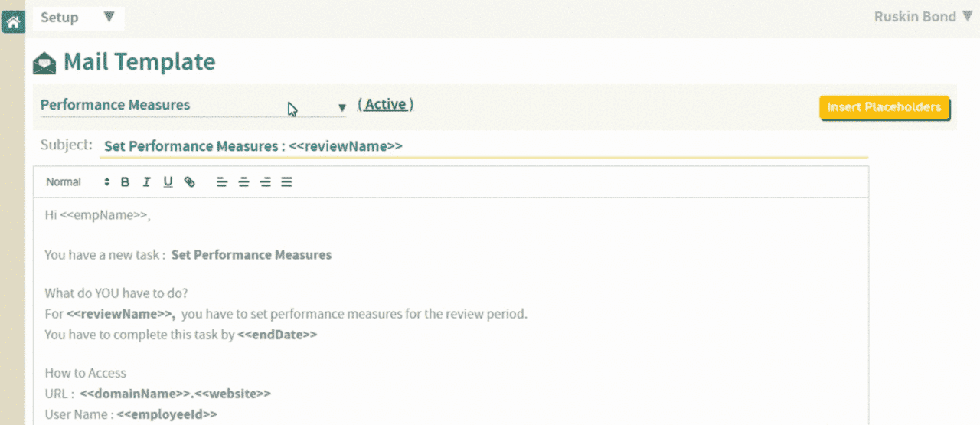Justify text in the editor
The image size is (980, 425).
click(x=286, y=182)
